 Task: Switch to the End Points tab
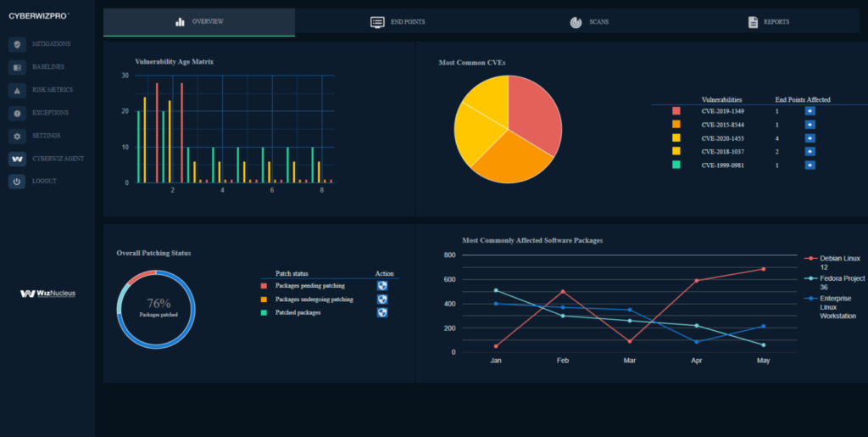(x=398, y=22)
